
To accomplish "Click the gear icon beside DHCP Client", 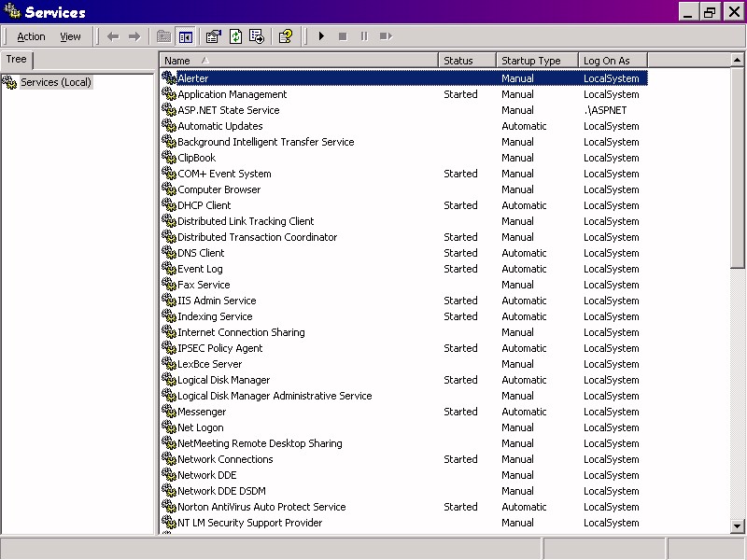I will pyautogui.click(x=169, y=204).
